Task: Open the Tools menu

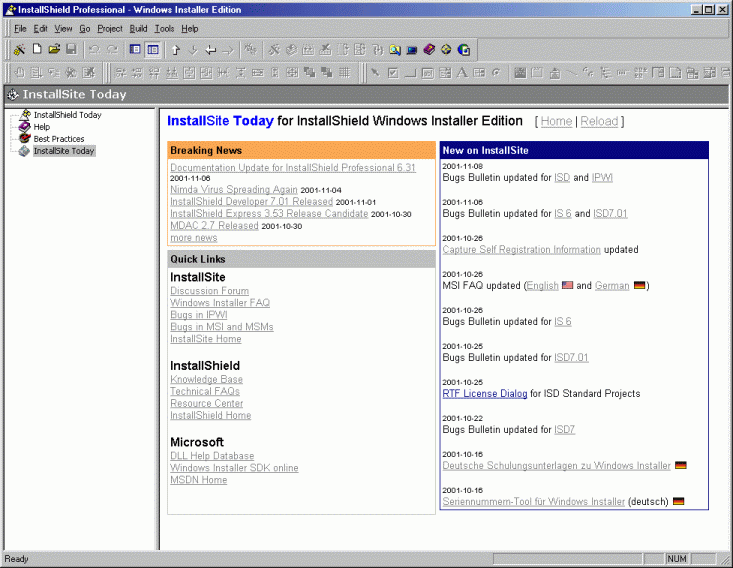Action: (164, 29)
